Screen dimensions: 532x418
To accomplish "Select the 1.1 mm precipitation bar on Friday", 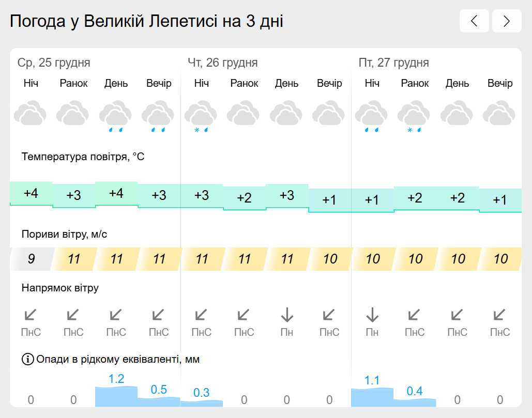I will (372, 397).
